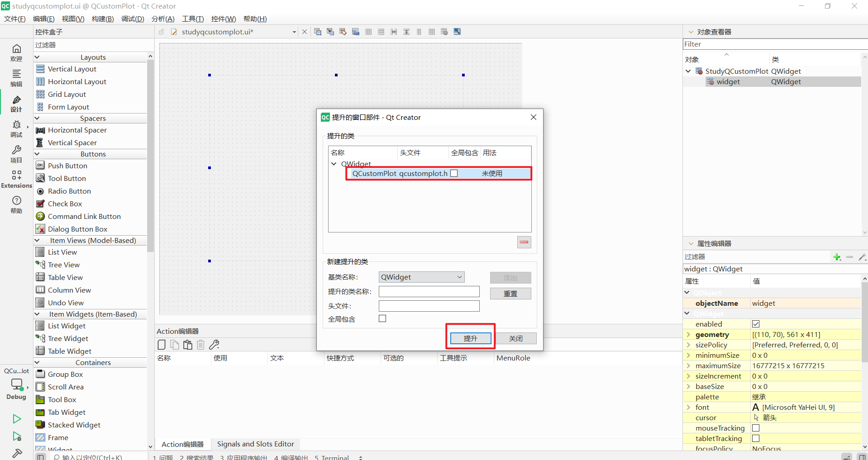Switch to Action编辑器 tab

pyautogui.click(x=182, y=444)
